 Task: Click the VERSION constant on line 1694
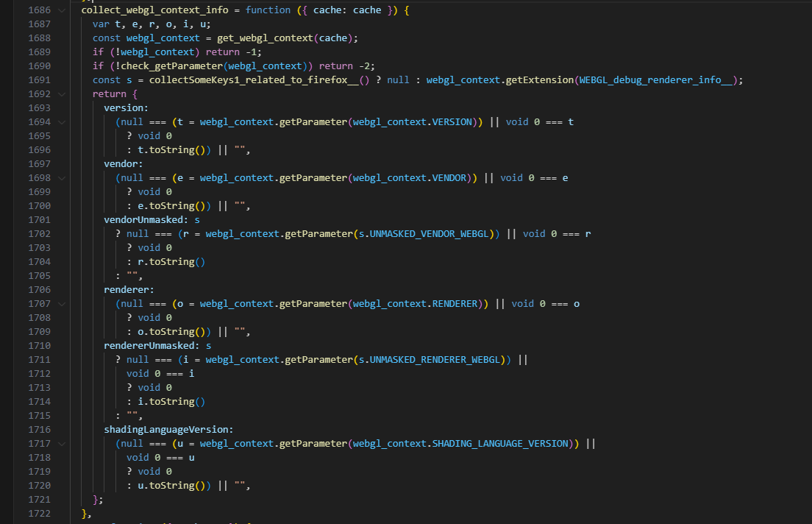tap(452, 122)
